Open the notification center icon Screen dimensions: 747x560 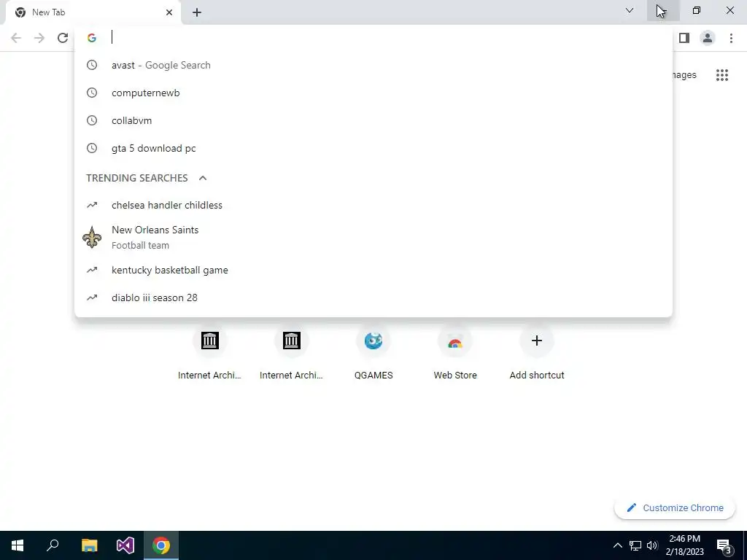[724, 545]
